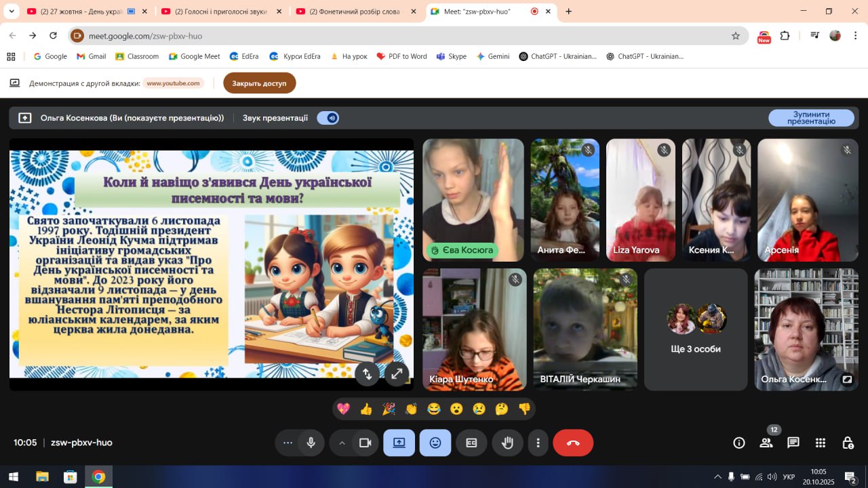Open more options three-dot menu
The height and width of the screenshot is (488, 868).
[x=538, y=443]
